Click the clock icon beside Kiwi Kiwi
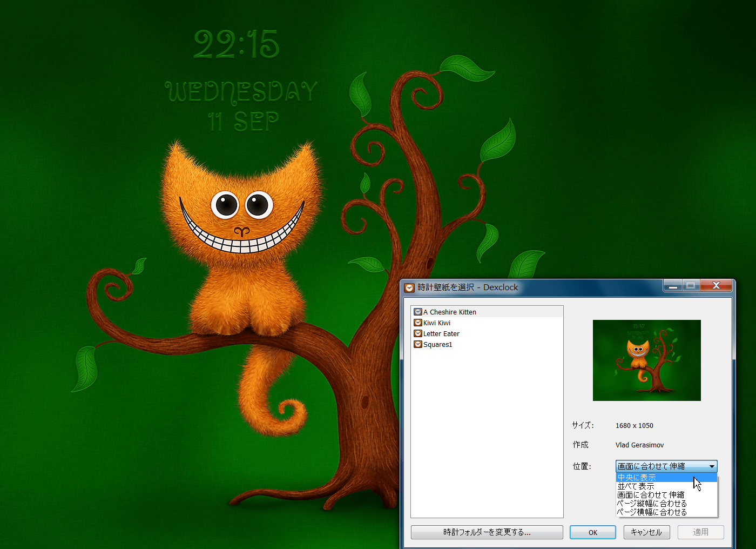 pyautogui.click(x=418, y=323)
